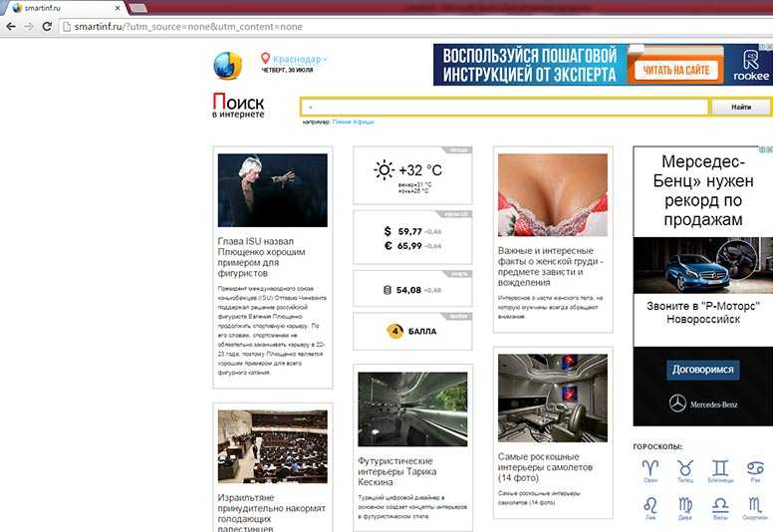Click the ЧИТАТЬ НА САЙТЕ banner button
This screenshot has height=532, width=773.
pyautogui.click(x=675, y=70)
